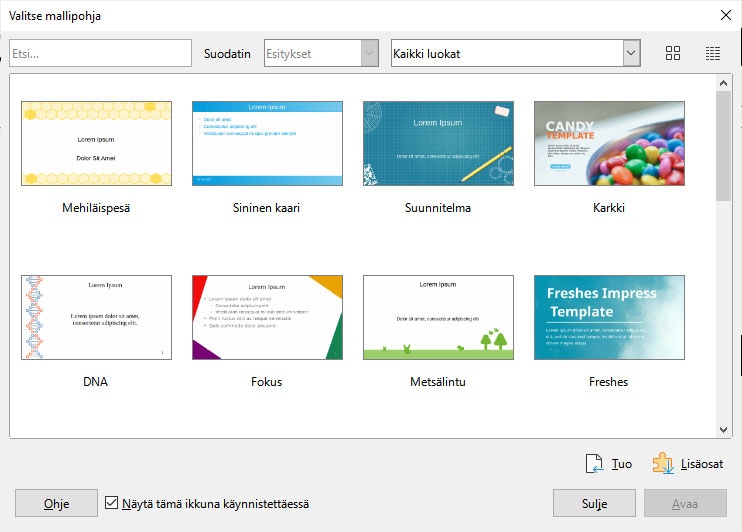Select the Sininen kaari template thumbnail
This screenshot has height=532, width=742.
click(x=267, y=143)
